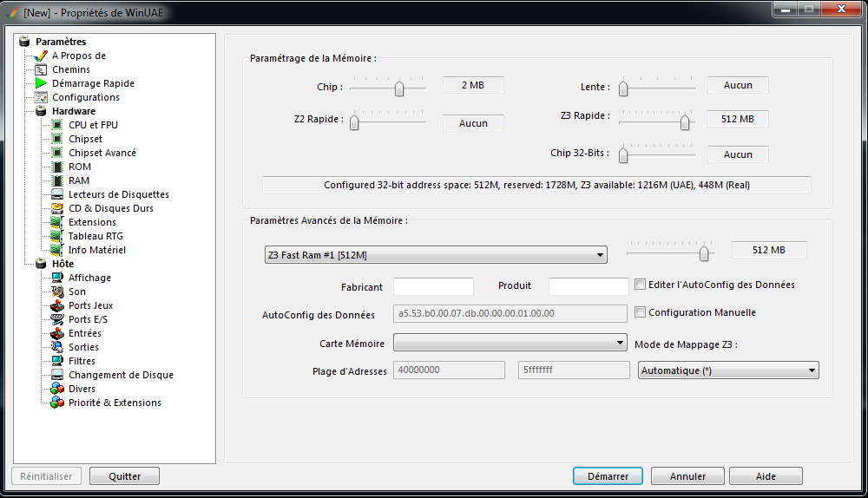Click the Chip memory slider handle
Viewport: 868px width, 498px height.
[399, 88]
